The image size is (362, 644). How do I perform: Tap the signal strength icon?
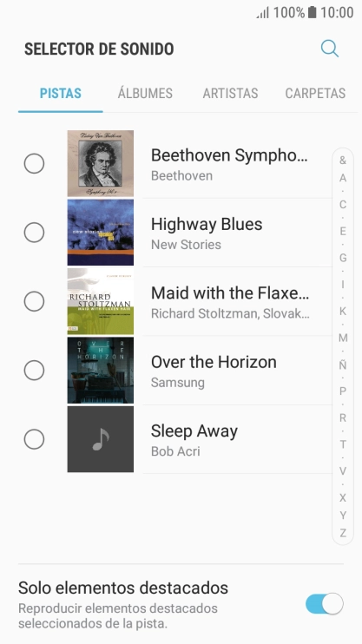click(x=262, y=13)
